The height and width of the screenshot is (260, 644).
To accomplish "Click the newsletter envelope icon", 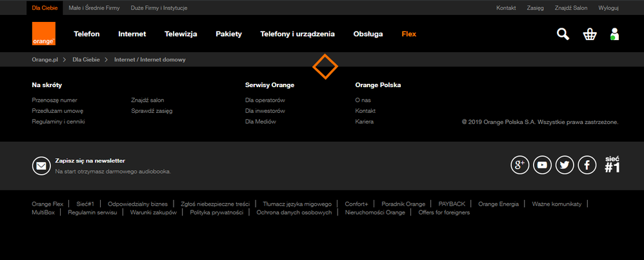I will click(x=41, y=166).
